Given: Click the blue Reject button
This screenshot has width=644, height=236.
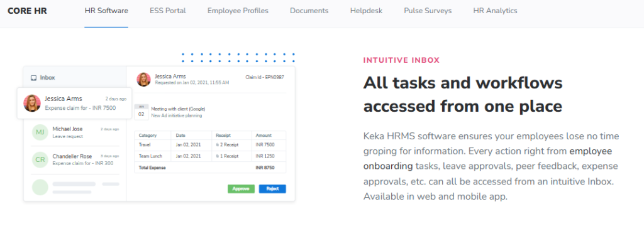Looking at the screenshot, I should (x=272, y=189).
